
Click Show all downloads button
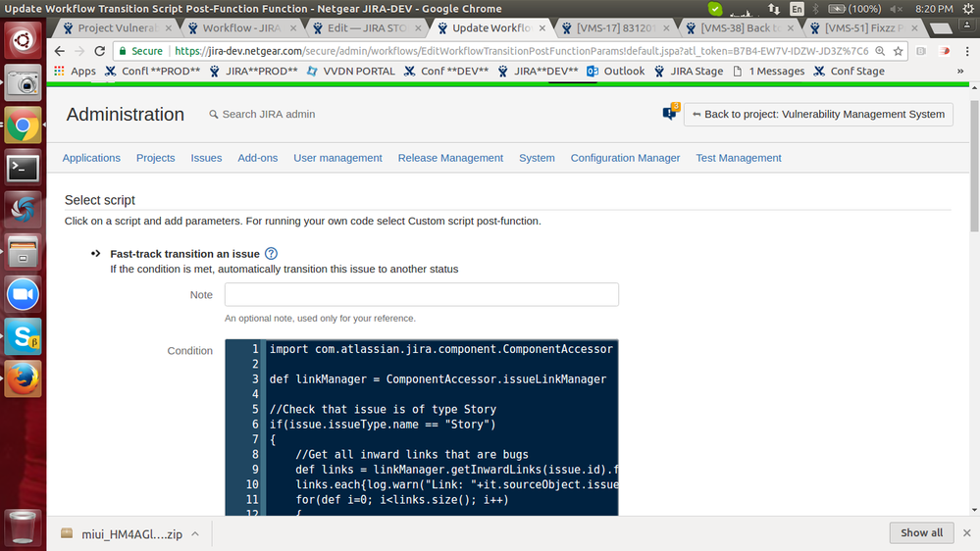click(x=921, y=533)
